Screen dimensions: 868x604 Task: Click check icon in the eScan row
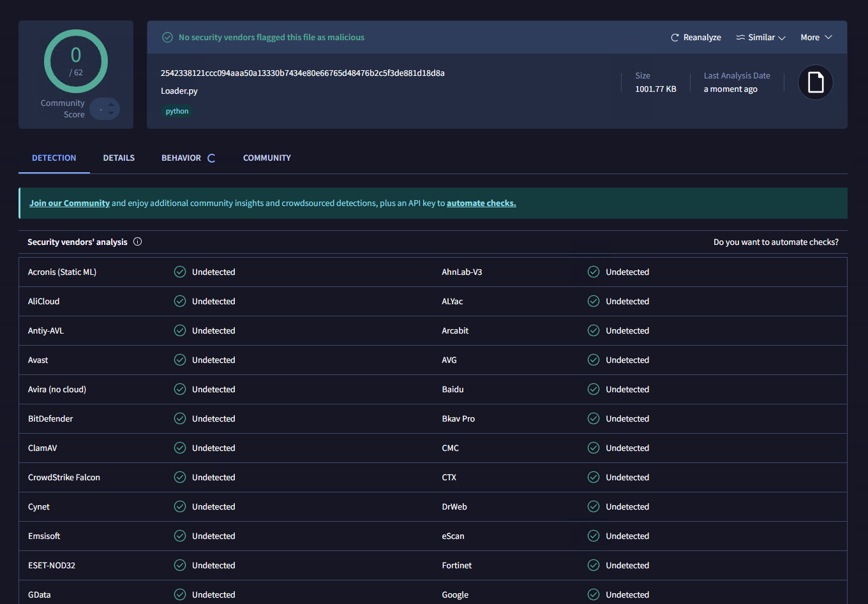[x=594, y=536]
